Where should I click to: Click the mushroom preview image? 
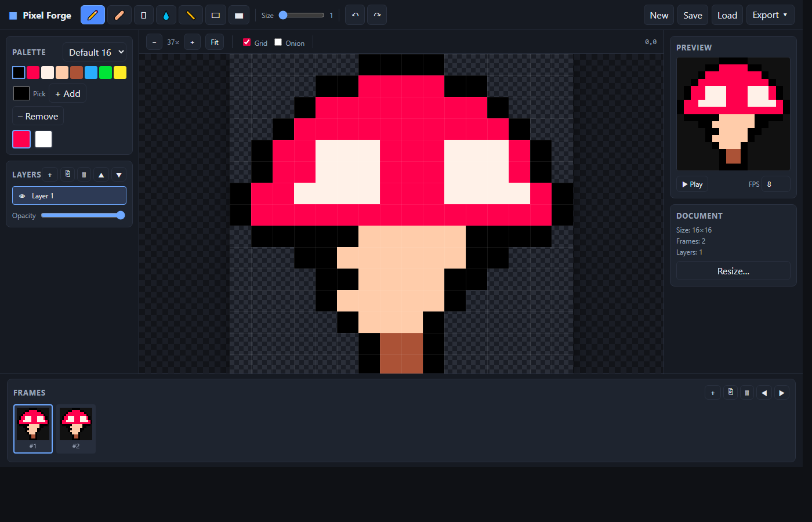pyautogui.click(x=733, y=114)
